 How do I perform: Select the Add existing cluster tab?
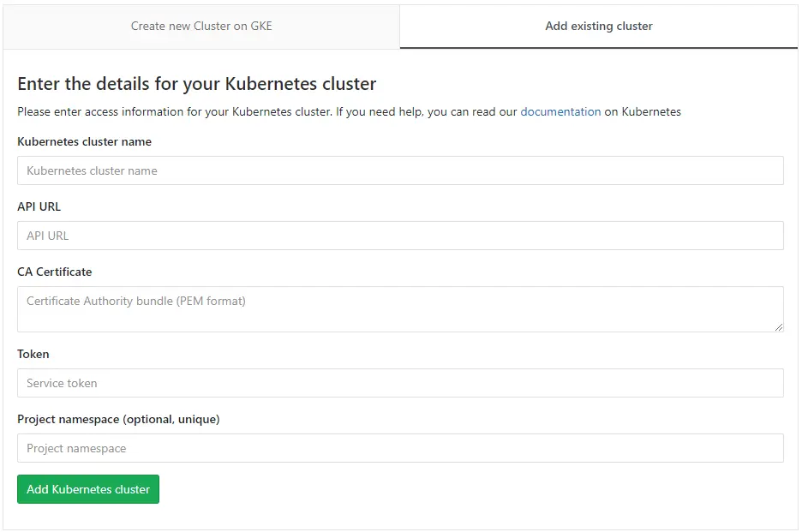(598, 26)
